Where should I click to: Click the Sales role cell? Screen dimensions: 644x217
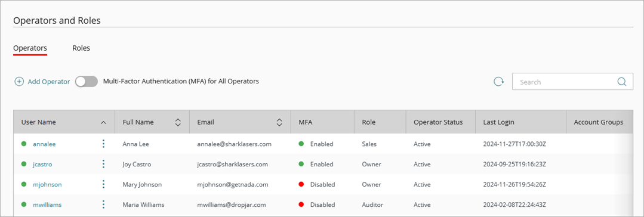pos(369,144)
